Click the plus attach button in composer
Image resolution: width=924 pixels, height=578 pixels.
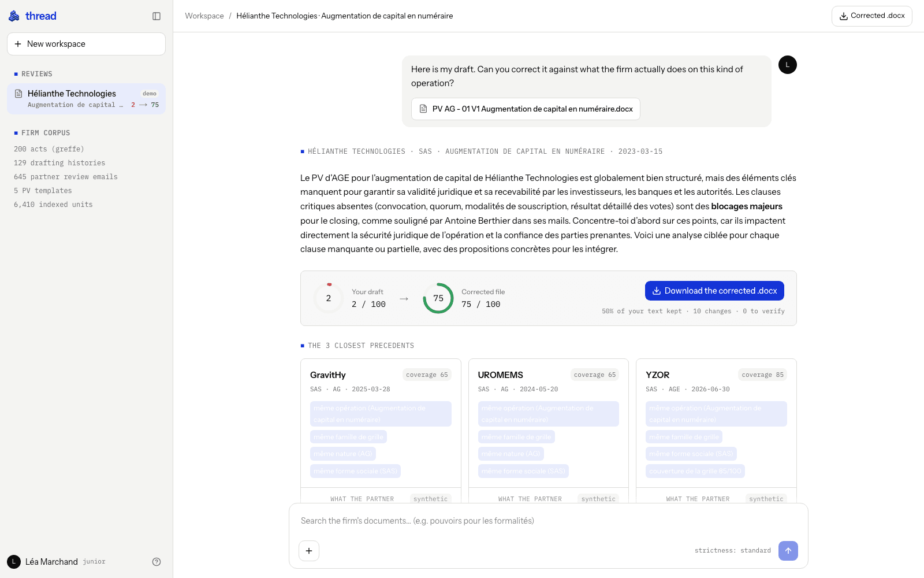pyautogui.click(x=309, y=551)
